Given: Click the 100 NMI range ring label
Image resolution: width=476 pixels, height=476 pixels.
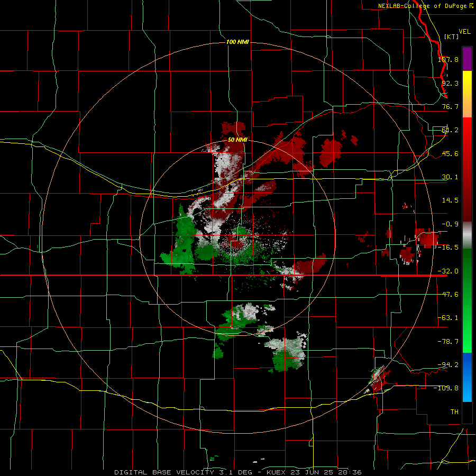Looking at the screenshot, I should [x=237, y=42].
